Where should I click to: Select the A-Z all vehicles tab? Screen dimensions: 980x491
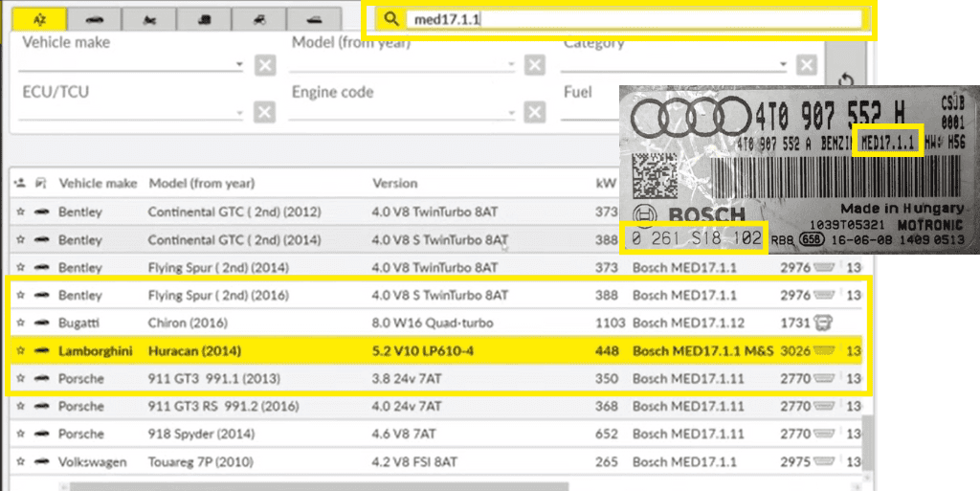point(41,18)
